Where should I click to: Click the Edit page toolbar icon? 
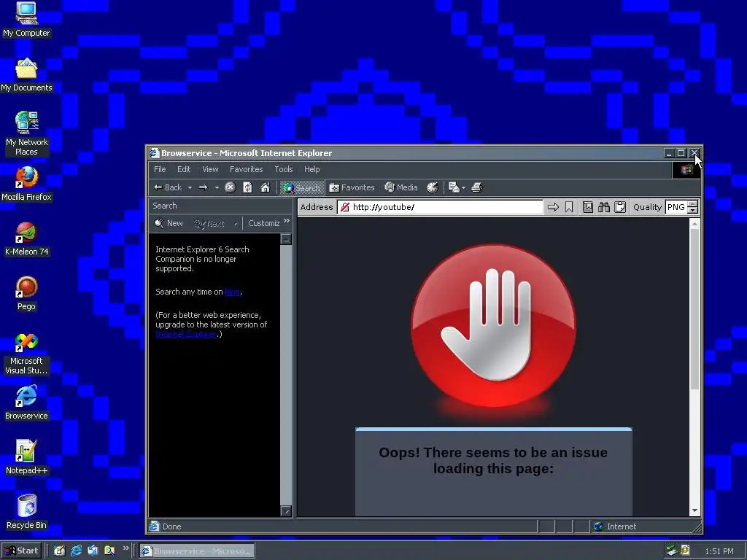coord(454,187)
